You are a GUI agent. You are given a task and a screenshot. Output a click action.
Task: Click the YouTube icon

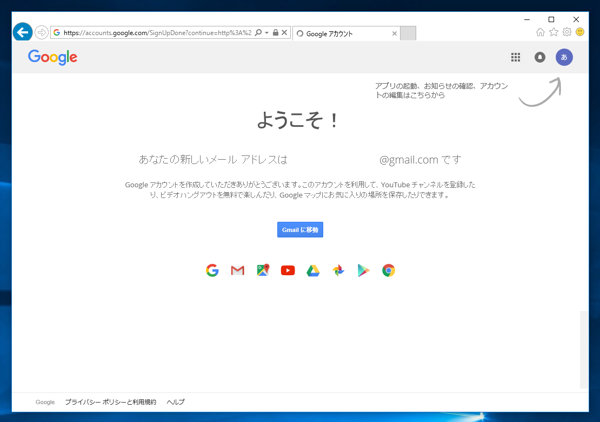pos(288,270)
